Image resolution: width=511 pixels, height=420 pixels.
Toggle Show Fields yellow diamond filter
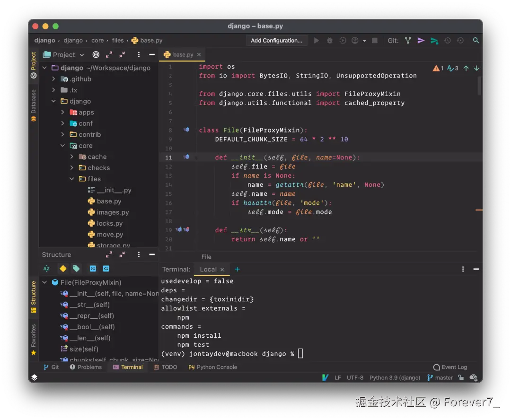[x=63, y=269]
